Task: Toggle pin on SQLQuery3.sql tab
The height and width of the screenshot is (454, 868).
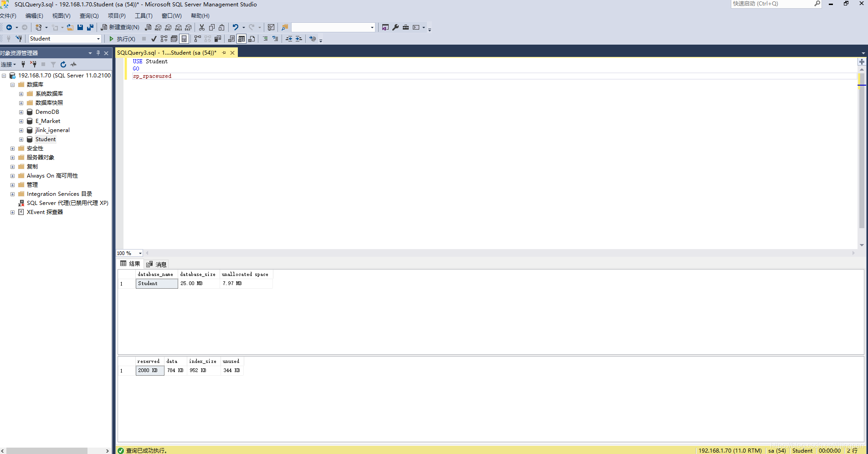Action: coord(224,53)
